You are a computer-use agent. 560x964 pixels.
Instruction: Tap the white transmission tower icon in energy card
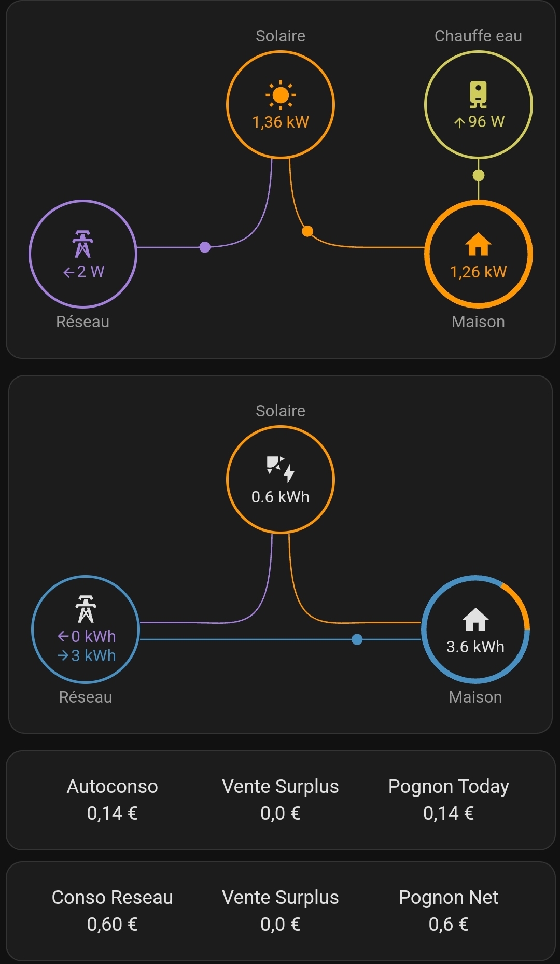[x=86, y=609]
